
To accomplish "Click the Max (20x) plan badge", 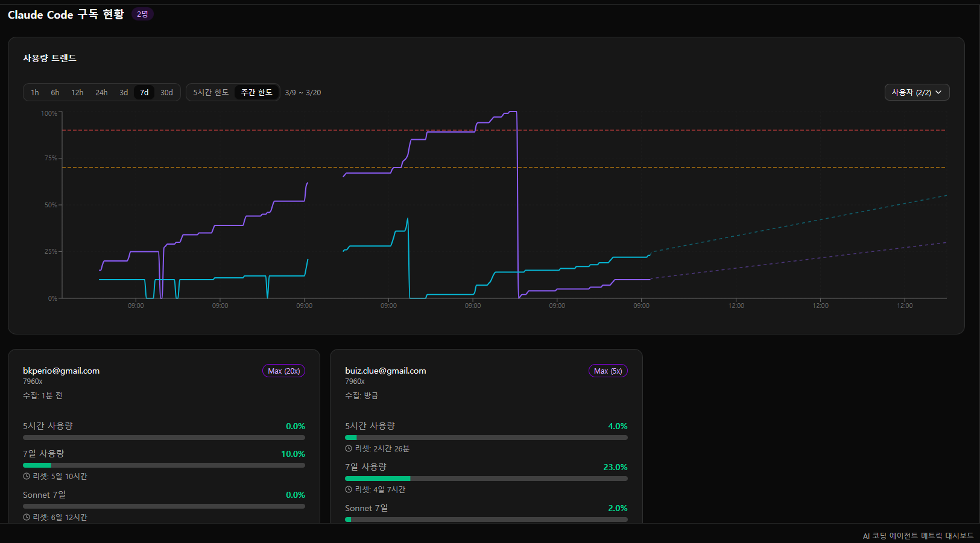I will pyautogui.click(x=283, y=371).
